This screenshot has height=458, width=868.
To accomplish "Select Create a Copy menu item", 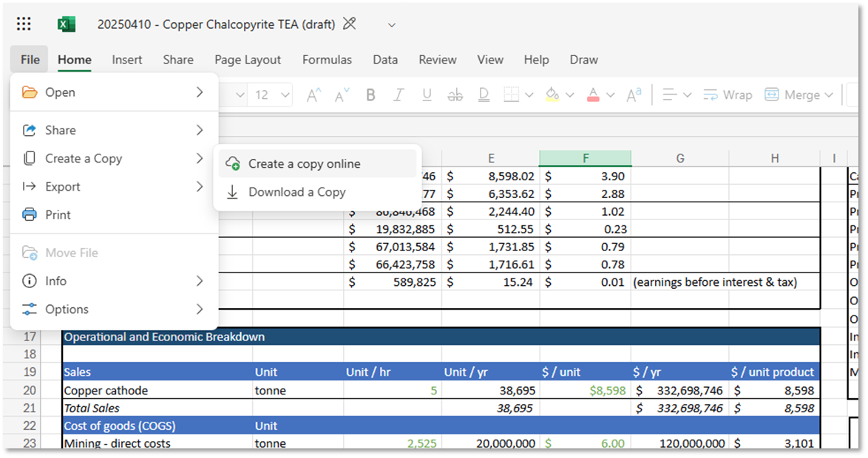I will pyautogui.click(x=114, y=159).
